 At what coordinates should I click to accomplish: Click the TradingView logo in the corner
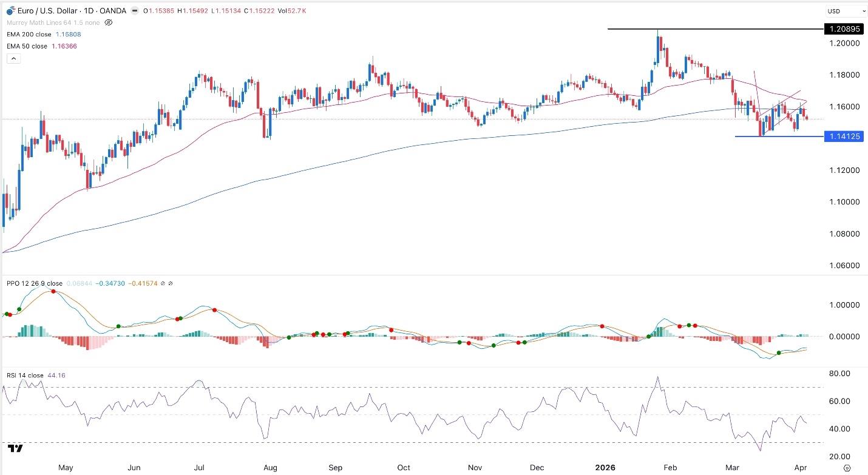(x=16, y=449)
